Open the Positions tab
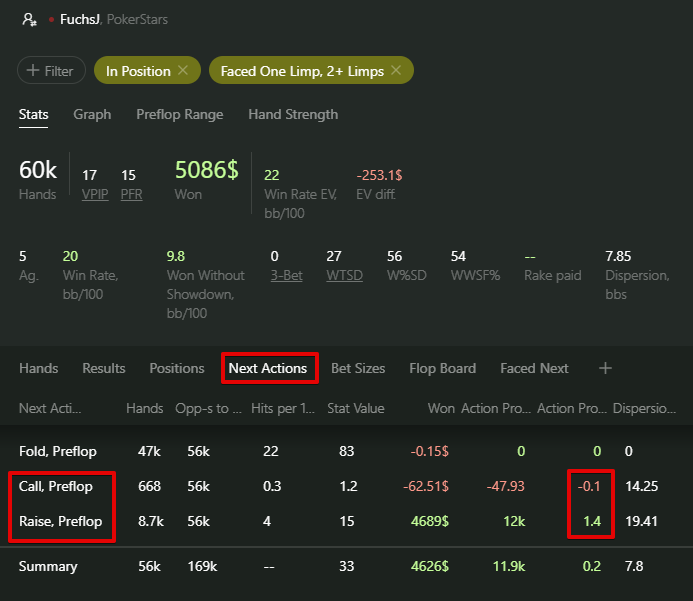Image resolution: width=693 pixels, height=601 pixels. tap(177, 368)
